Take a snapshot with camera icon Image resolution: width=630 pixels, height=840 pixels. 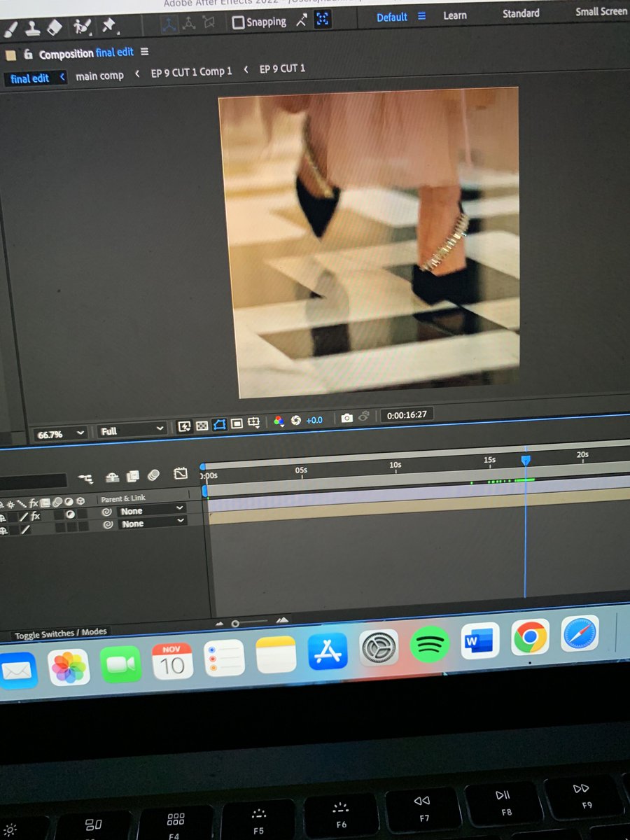tap(346, 418)
